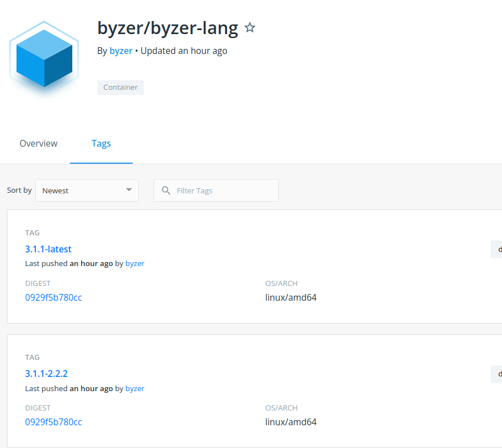
Task: Click linux/amd64 text in 3.1.1-latest card
Action: coord(291,297)
